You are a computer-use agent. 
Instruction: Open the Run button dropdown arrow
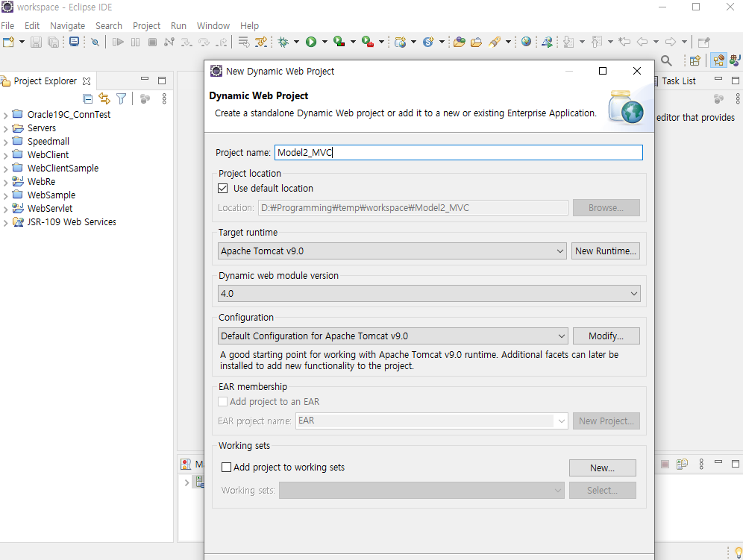(325, 43)
